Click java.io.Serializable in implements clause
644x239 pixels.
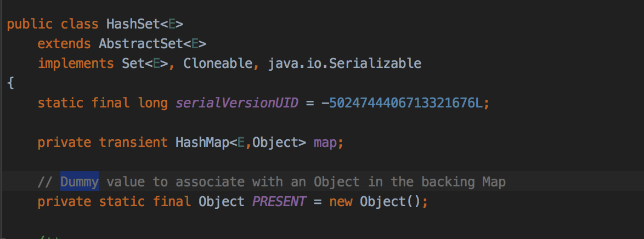coord(344,64)
